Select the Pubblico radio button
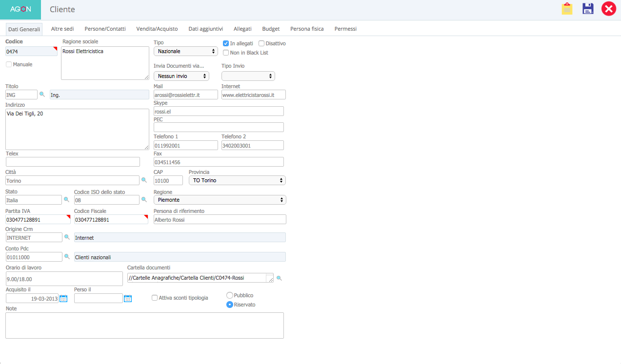The width and height of the screenshot is (621, 364). click(230, 295)
